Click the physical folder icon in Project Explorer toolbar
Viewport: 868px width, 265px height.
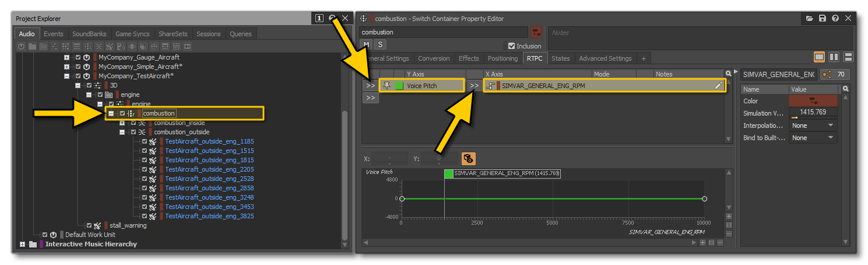33,46
